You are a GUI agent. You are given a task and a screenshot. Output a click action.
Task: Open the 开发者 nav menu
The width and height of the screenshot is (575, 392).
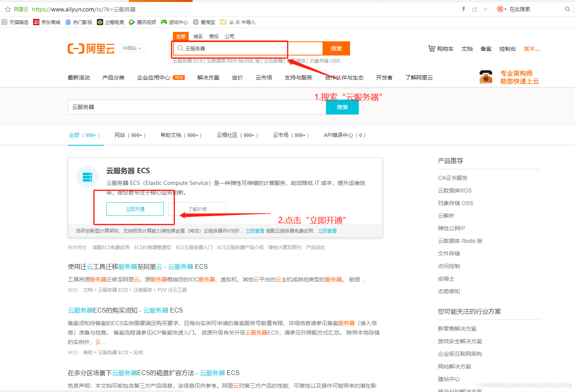click(x=384, y=78)
